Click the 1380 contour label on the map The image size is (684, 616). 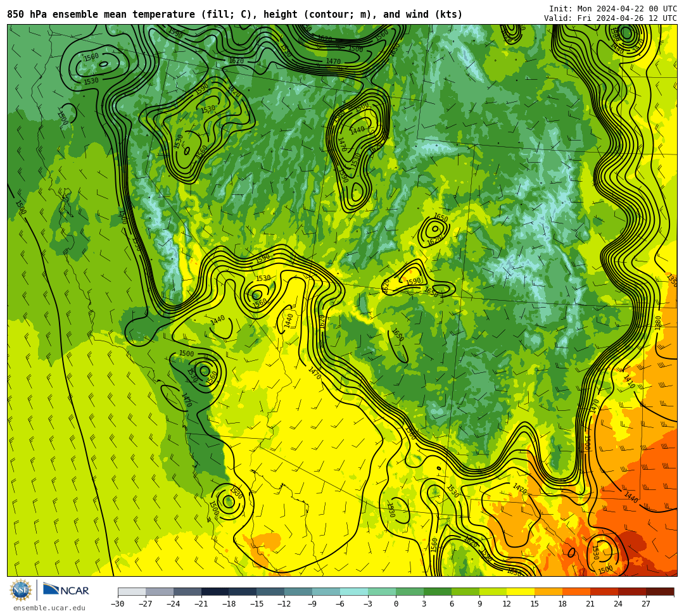point(658,324)
